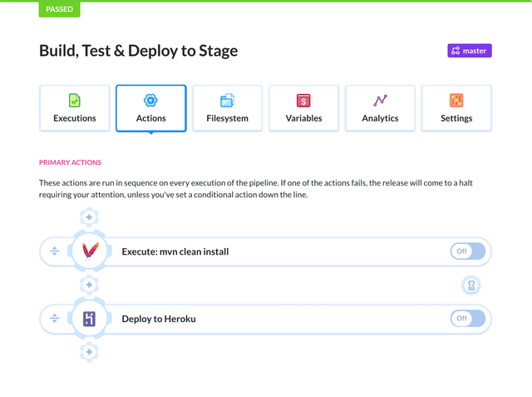Click the hourglass icon between actions
This screenshot has height=397, width=532.
pyautogui.click(x=471, y=285)
